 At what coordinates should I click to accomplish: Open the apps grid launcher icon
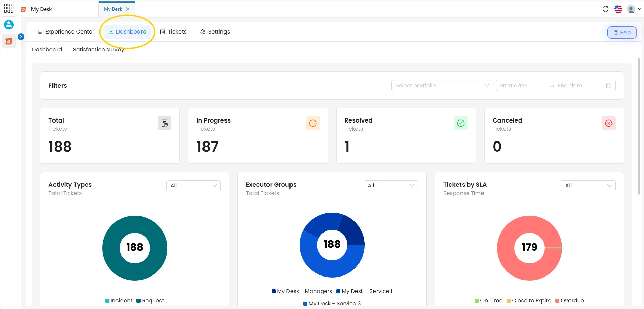[x=8, y=8]
